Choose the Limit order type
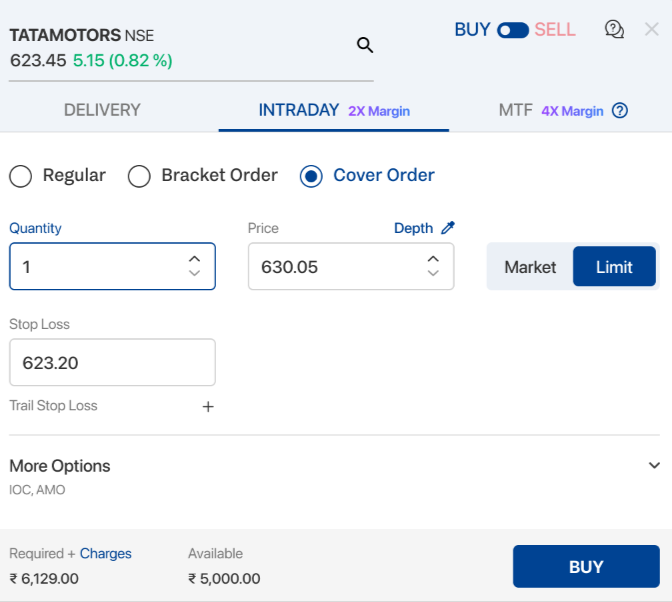The width and height of the screenshot is (672, 602). 614,267
